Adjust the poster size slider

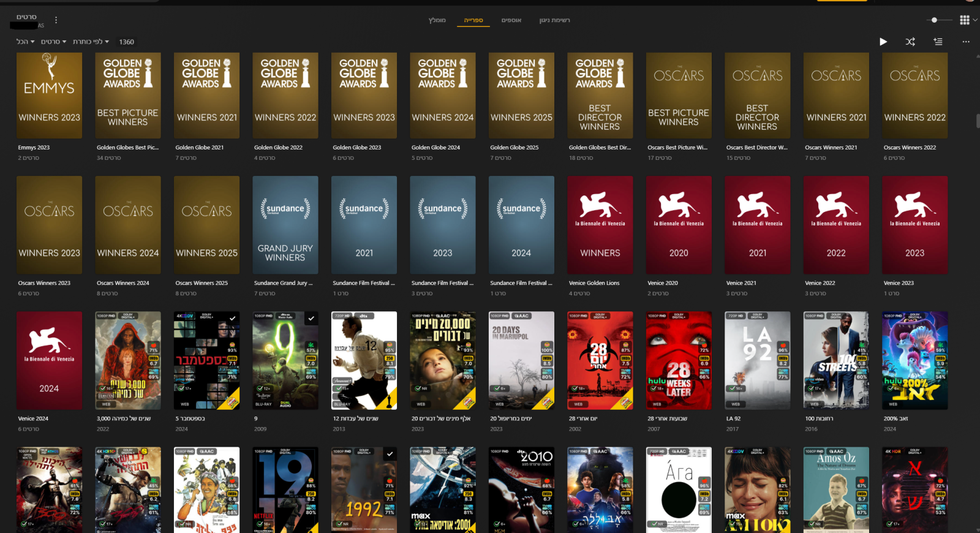pyautogui.click(x=934, y=20)
